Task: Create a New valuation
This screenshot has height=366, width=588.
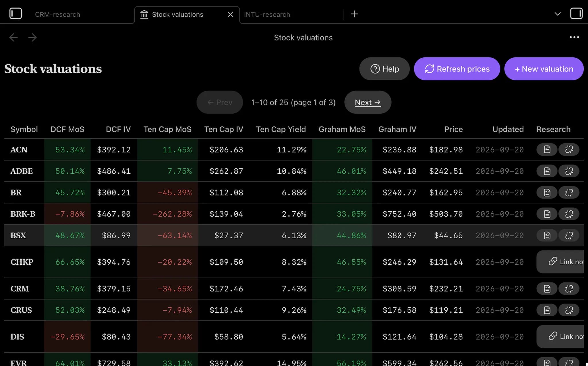Action: pyautogui.click(x=544, y=69)
